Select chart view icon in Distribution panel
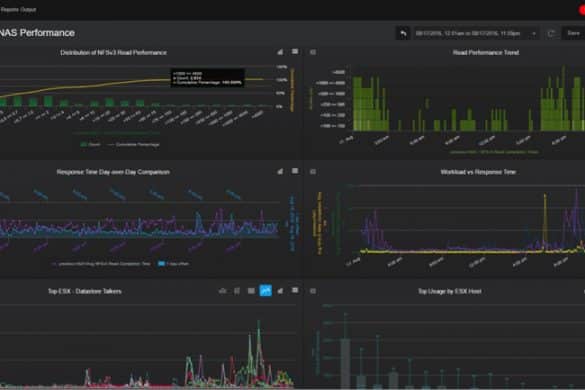 280,52
